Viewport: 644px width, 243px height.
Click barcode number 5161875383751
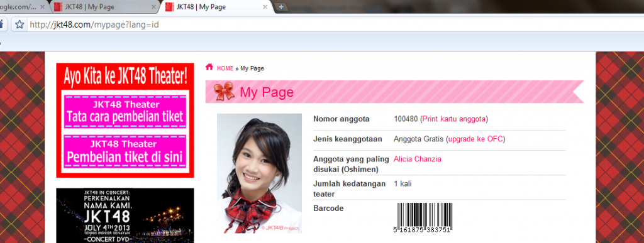(422, 230)
